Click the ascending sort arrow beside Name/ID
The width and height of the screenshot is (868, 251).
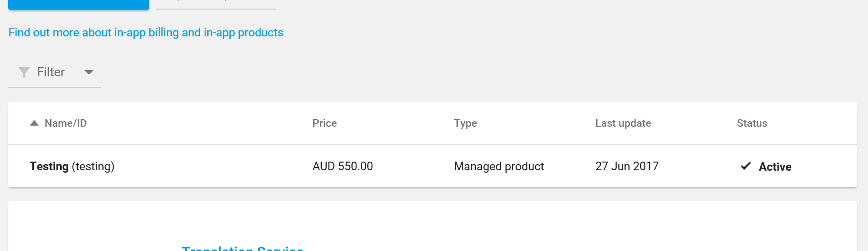(34, 123)
